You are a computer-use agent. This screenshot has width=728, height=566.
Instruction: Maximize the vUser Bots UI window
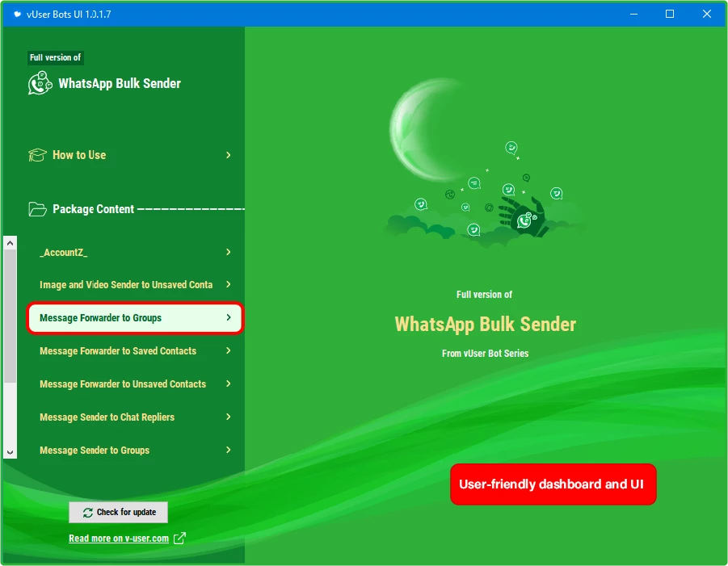670,14
